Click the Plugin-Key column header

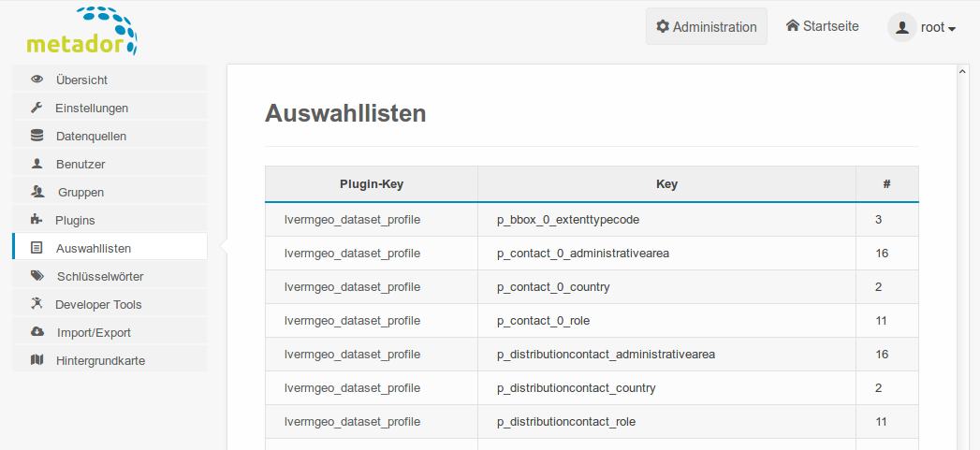[372, 183]
